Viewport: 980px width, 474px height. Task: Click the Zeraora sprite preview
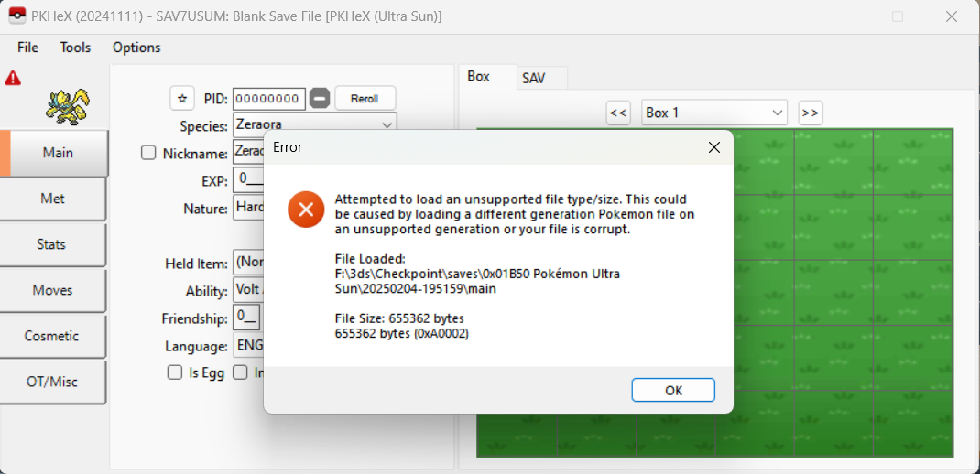pyautogui.click(x=68, y=107)
